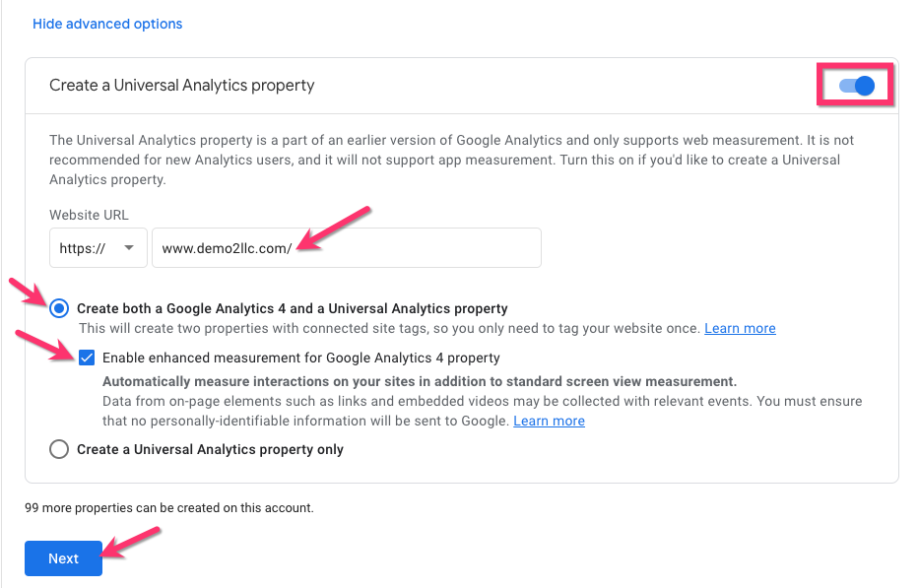Click the Website URL field label

[89, 215]
